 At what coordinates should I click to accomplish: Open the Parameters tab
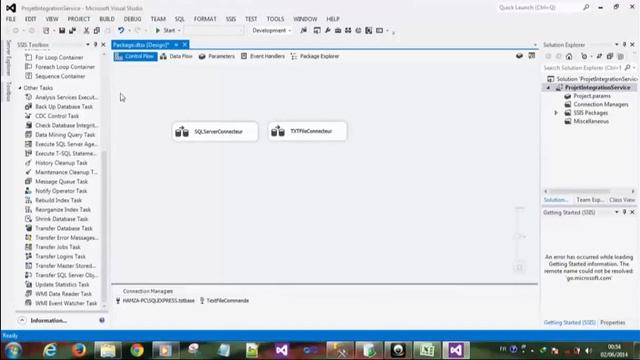217,56
